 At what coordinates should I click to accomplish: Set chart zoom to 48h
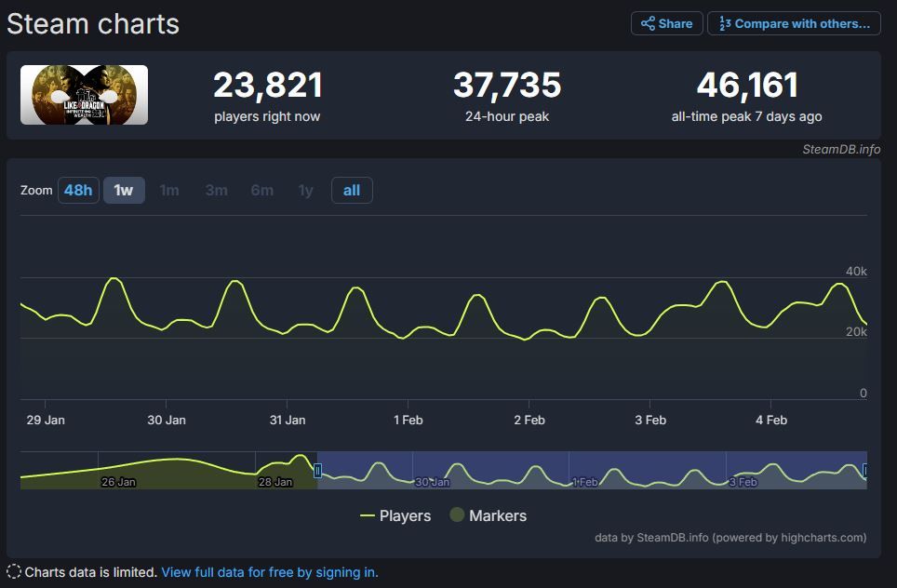[x=78, y=191]
